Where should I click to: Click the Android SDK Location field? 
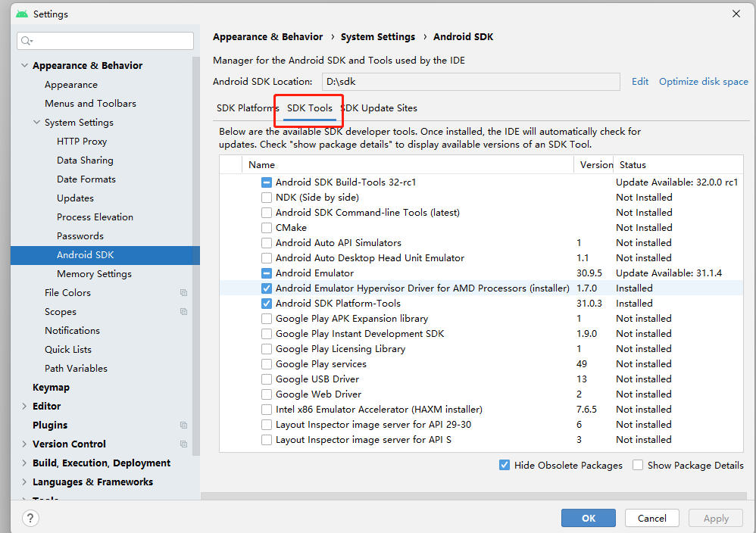pyautogui.click(x=470, y=82)
